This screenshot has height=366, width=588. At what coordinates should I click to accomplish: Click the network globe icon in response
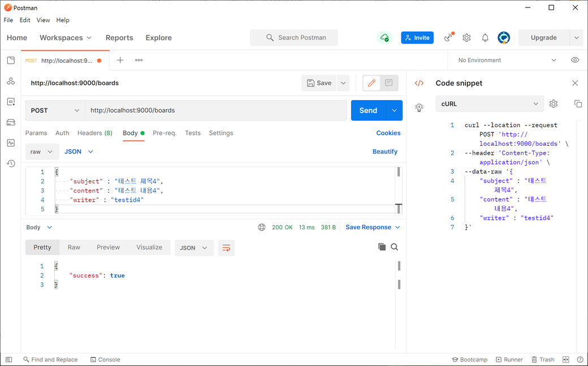[262, 228]
